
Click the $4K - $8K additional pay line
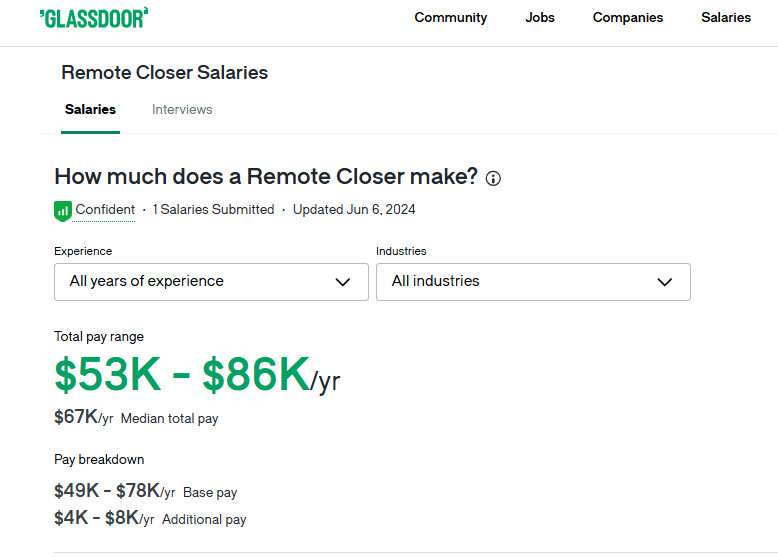coord(98,519)
